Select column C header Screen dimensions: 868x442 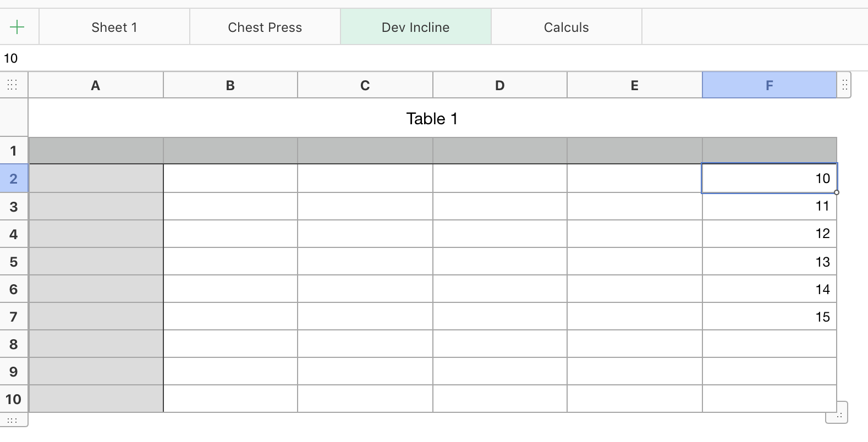365,85
